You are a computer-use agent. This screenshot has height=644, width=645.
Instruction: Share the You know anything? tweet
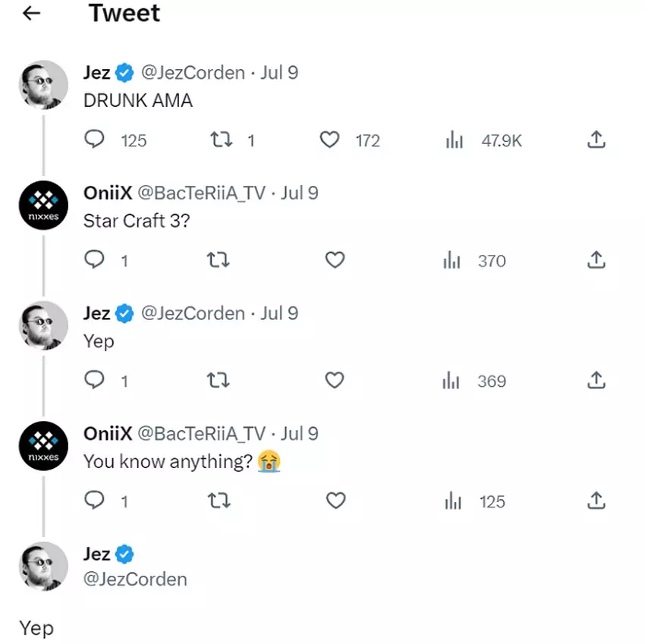coord(596,501)
